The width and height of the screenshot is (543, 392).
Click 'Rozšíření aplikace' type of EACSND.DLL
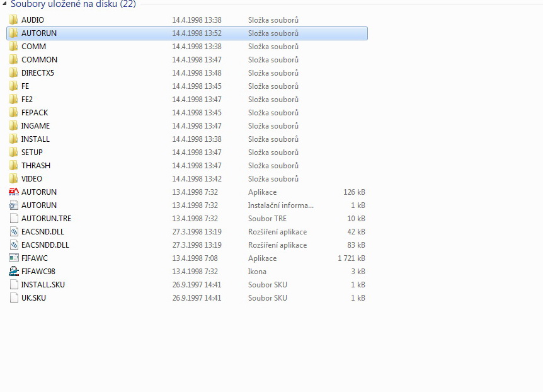(277, 232)
